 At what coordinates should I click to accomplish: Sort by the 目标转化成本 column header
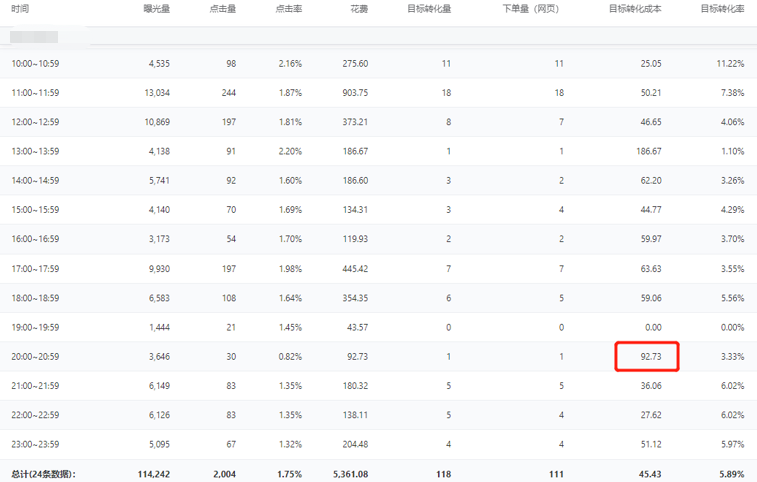pyautogui.click(x=635, y=9)
